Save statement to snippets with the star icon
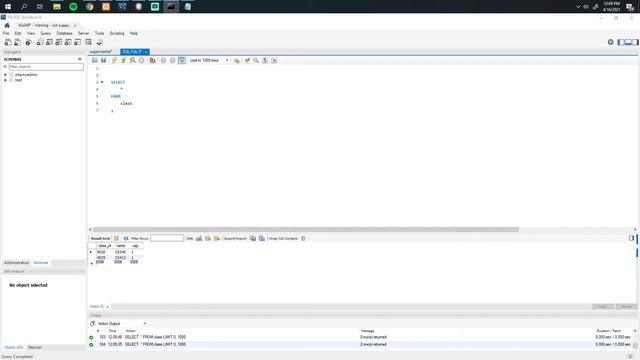Image resolution: width=640 pixels, height=360 pixels. pos(236,60)
